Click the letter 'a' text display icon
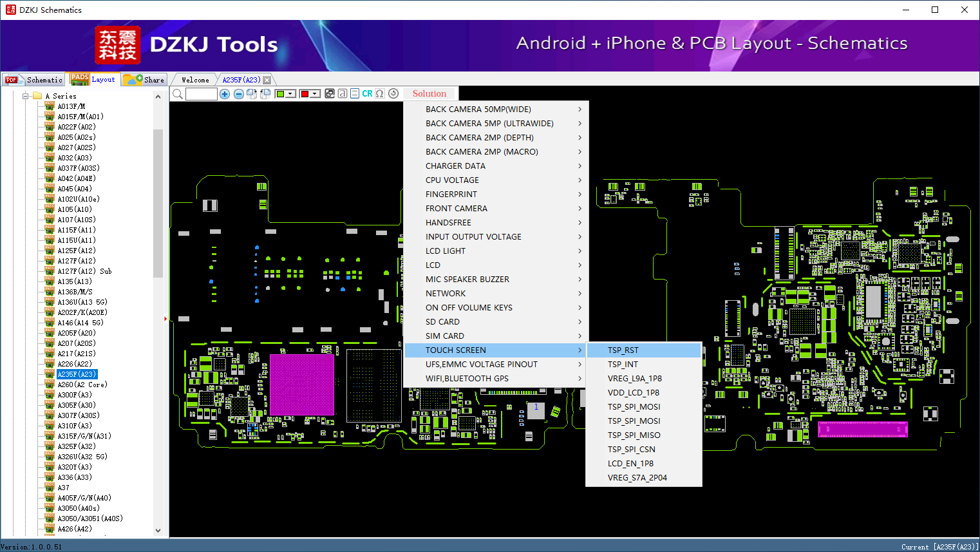Viewport: 980px width, 552px height. coord(343,93)
